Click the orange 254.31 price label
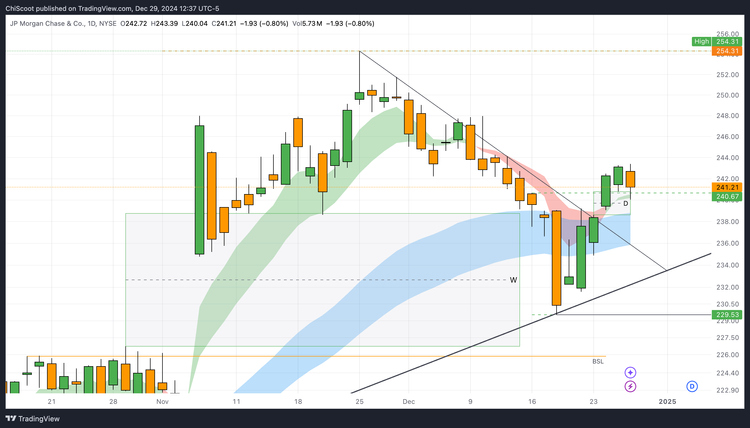 tap(727, 51)
